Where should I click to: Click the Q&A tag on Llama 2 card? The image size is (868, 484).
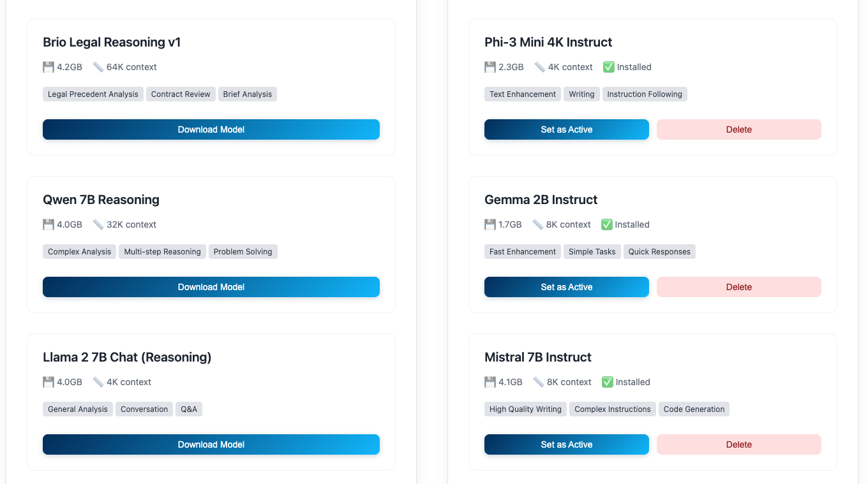tap(189, 409)
